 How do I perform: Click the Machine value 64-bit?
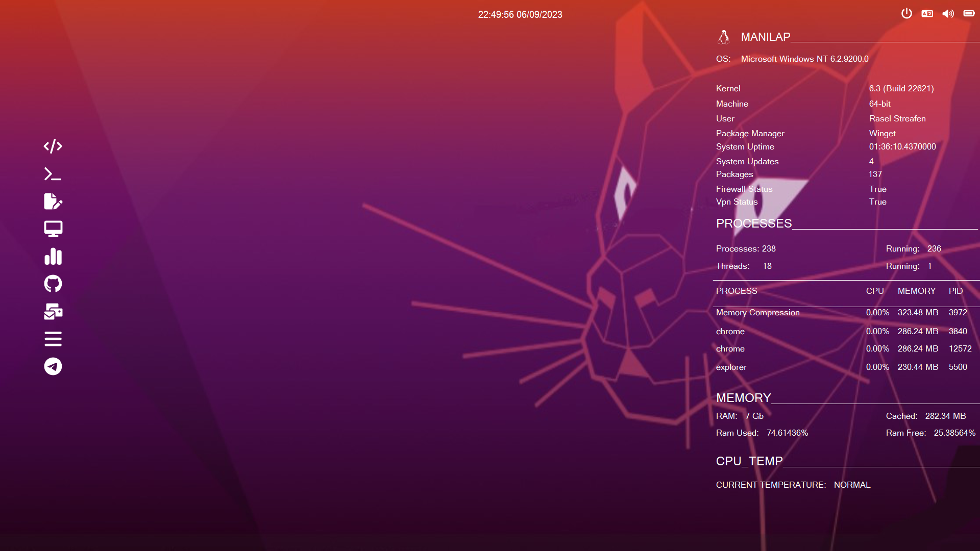tap(880, 104)
